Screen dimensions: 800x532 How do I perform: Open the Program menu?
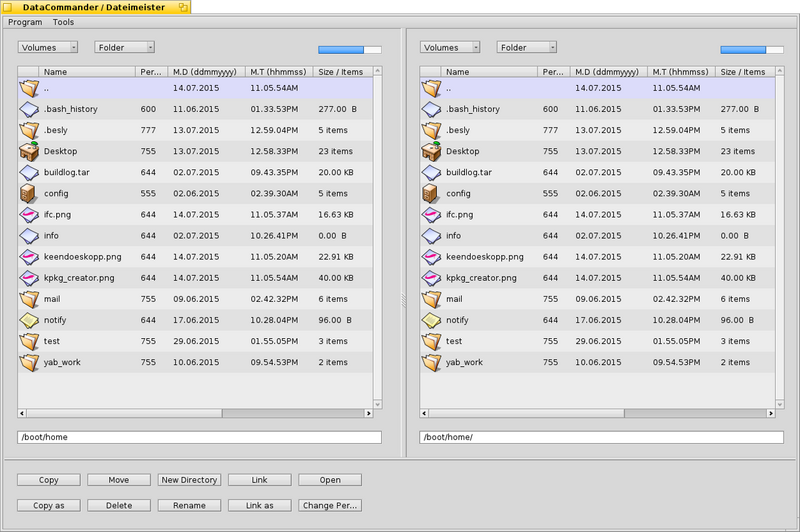coord(25,22)
